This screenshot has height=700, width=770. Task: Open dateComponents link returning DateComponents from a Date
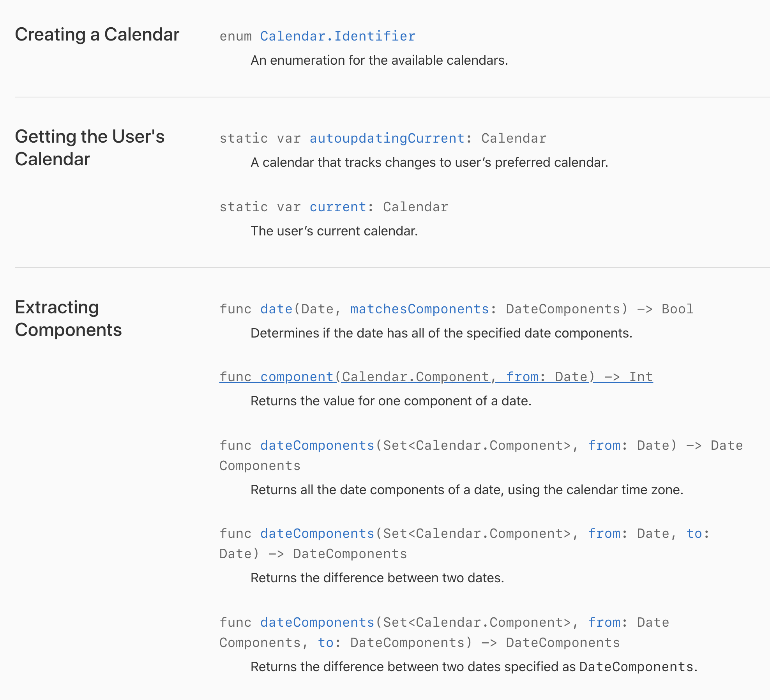point(317,445)
